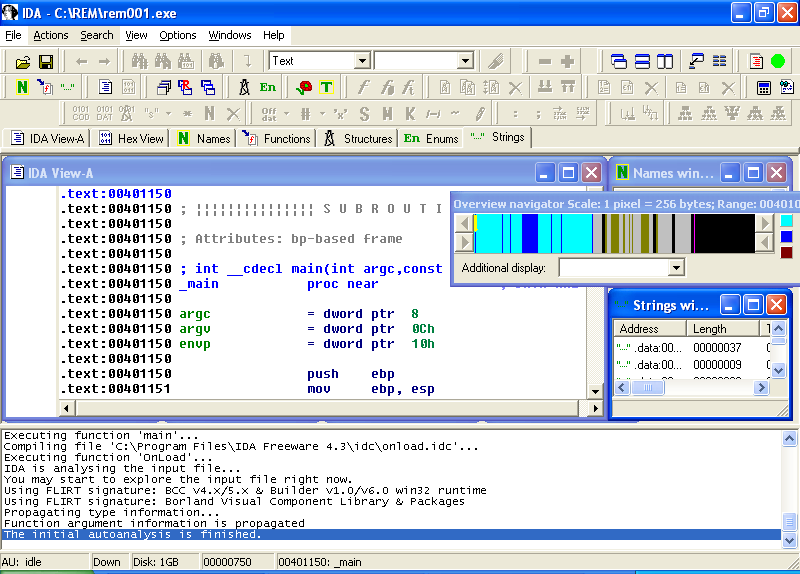Open Names window via green N toolbar icon
The height and width of the screenshot is (574, 800).
(x=22, y=87)
